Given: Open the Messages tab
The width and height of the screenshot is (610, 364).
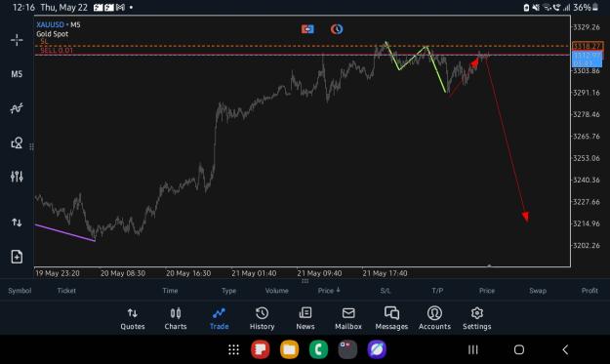Looking at the screenshot, I should pos(391,319).
